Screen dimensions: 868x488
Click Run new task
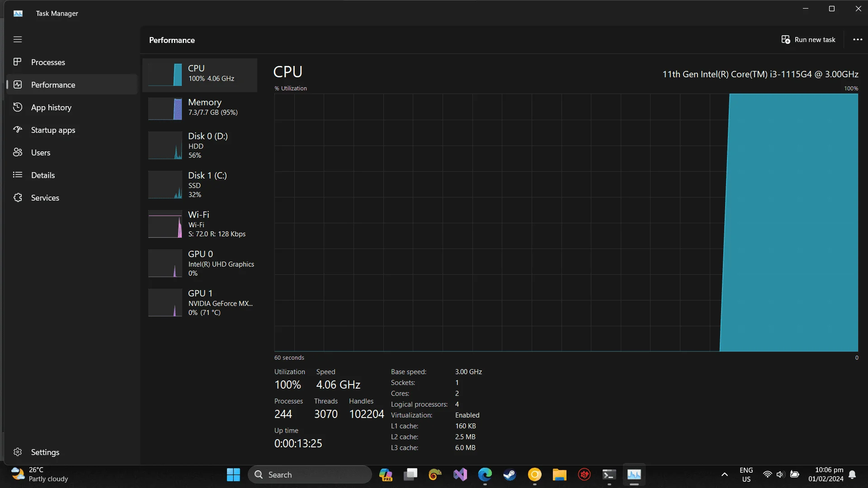(808, 40)
